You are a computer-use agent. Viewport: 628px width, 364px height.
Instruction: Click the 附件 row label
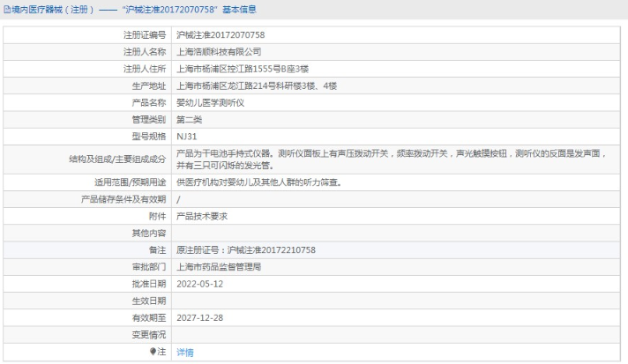(157, 217)
